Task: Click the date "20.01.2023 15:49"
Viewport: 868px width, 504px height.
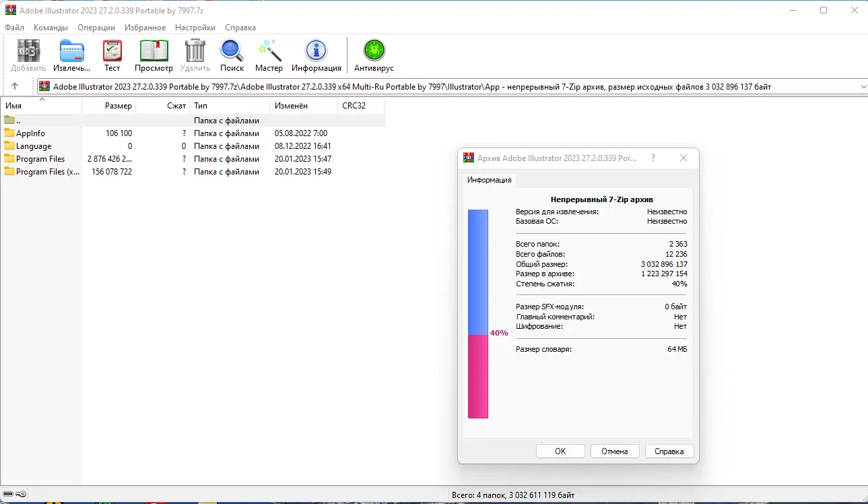Action: tap(303, 172)
